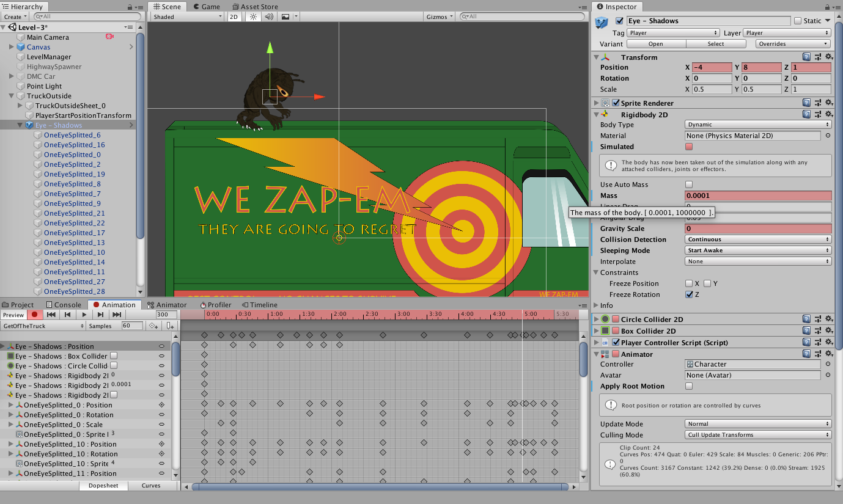Viewport: 843px width, 504px height.
Task: Open Transform component gear menu
Action: coord(828,57)
